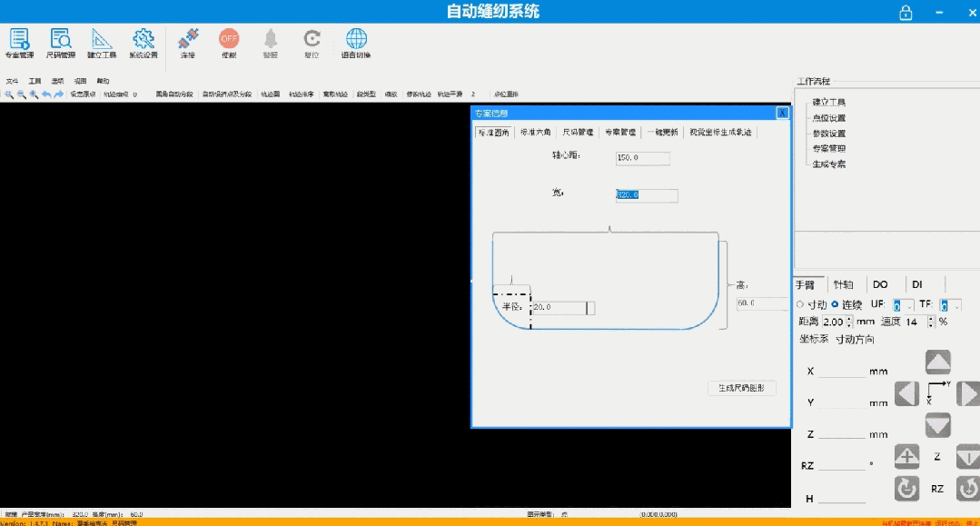Screen dimensions: 980x526
Task: Switch to the 标准六角 tab in dialog
Action: coord(536,132)
